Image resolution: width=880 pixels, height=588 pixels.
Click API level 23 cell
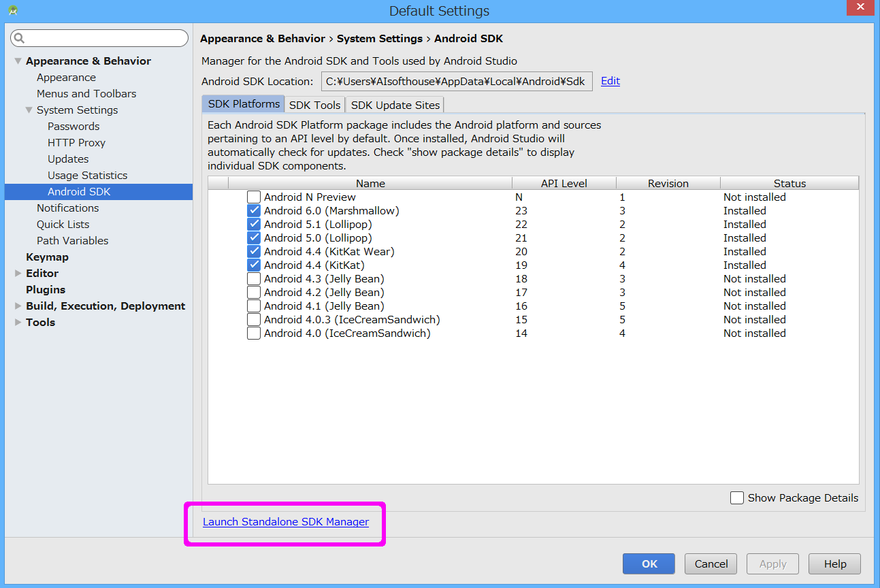point(521,211)
